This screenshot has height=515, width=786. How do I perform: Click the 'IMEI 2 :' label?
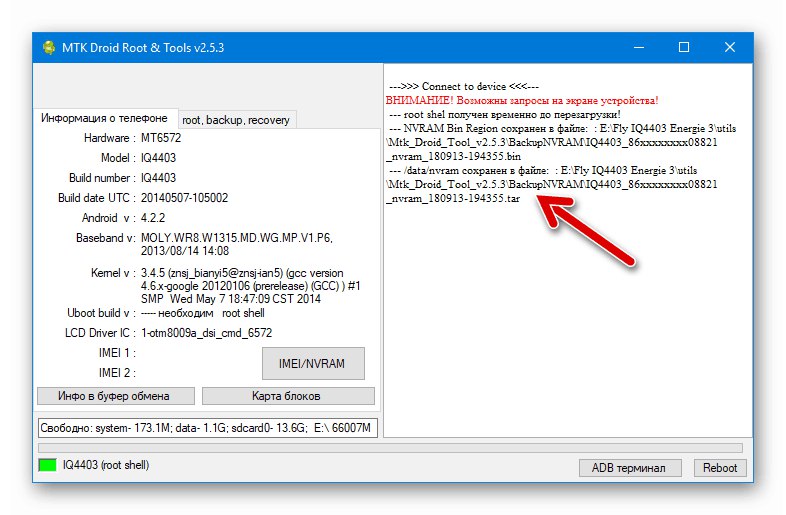(117, 373)
